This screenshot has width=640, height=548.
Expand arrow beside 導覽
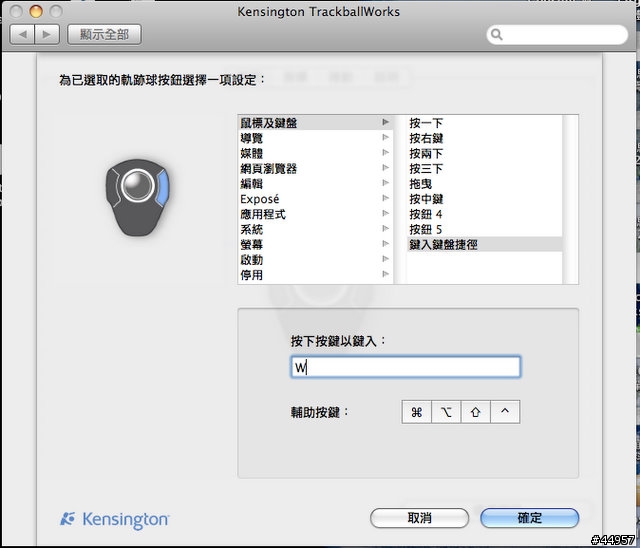pyautogui.click(x=385, y=138)
